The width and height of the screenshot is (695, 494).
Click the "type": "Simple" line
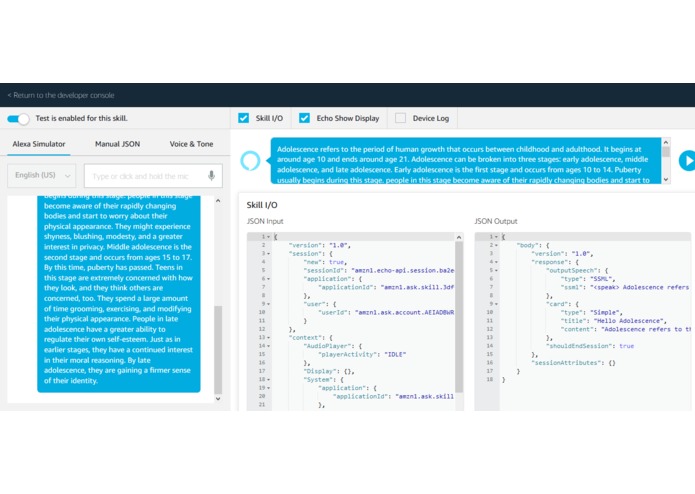pos(592,312)
